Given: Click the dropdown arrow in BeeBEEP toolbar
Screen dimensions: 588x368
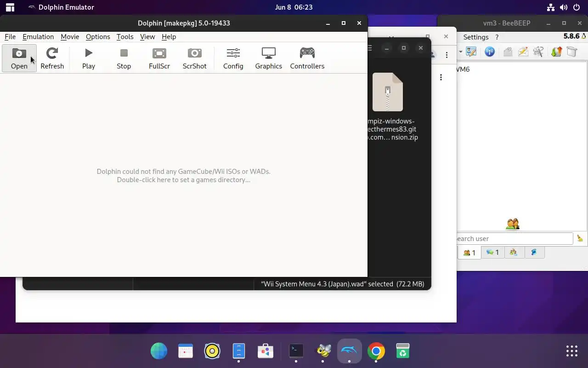Looking at the screenshot, I should (460, 52).
